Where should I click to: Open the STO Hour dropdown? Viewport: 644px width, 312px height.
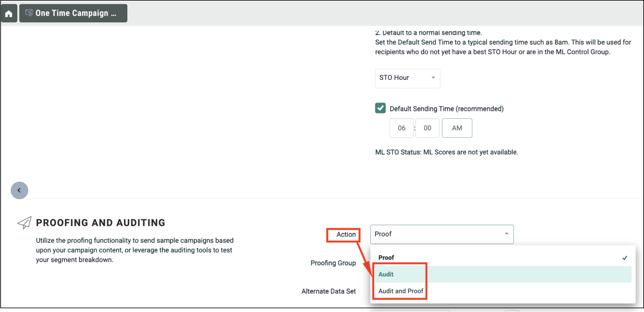(407, 78)
